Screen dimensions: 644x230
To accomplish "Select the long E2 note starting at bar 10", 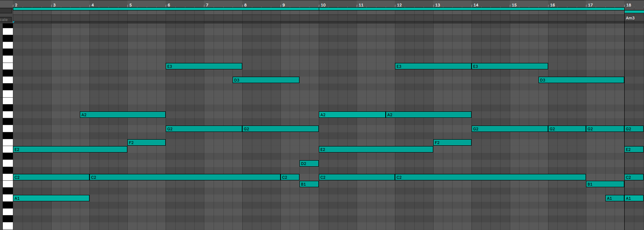I will coord(376,149).
